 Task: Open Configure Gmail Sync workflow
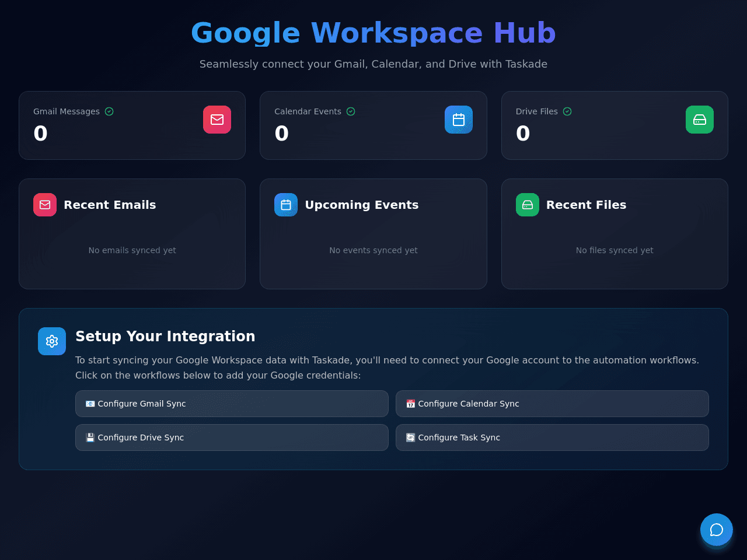coord(232,404)
